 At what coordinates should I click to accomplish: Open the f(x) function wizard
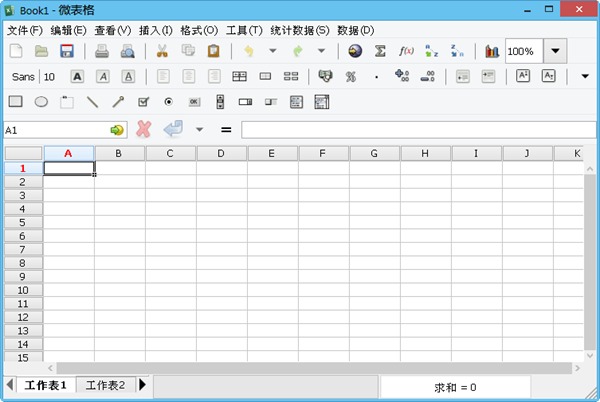[406, 51]
